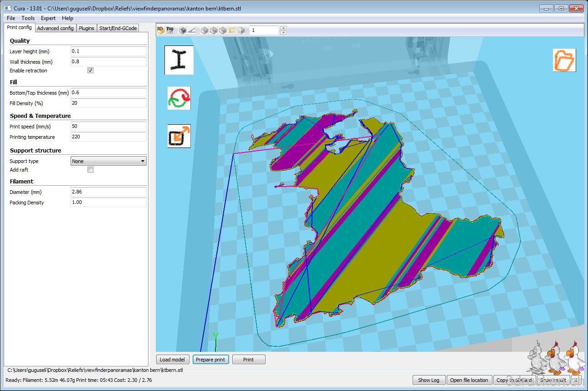Click the Show Log button
Image resolution: width=588 pixels, height=391 pixels.
[429, 380]
